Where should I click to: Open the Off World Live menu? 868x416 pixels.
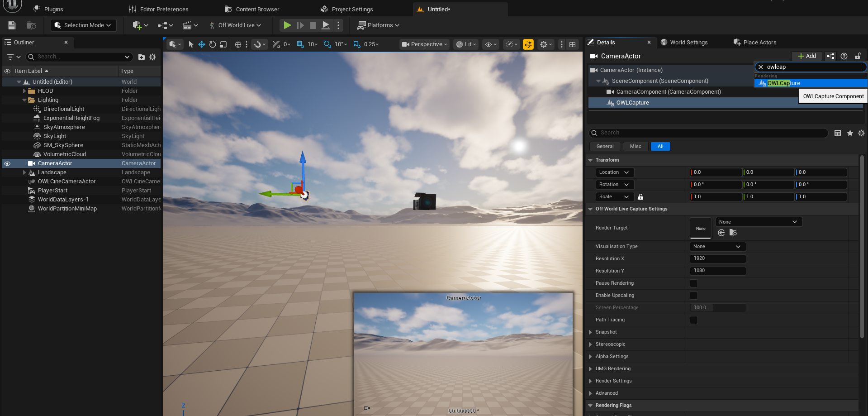coord(235,25)
